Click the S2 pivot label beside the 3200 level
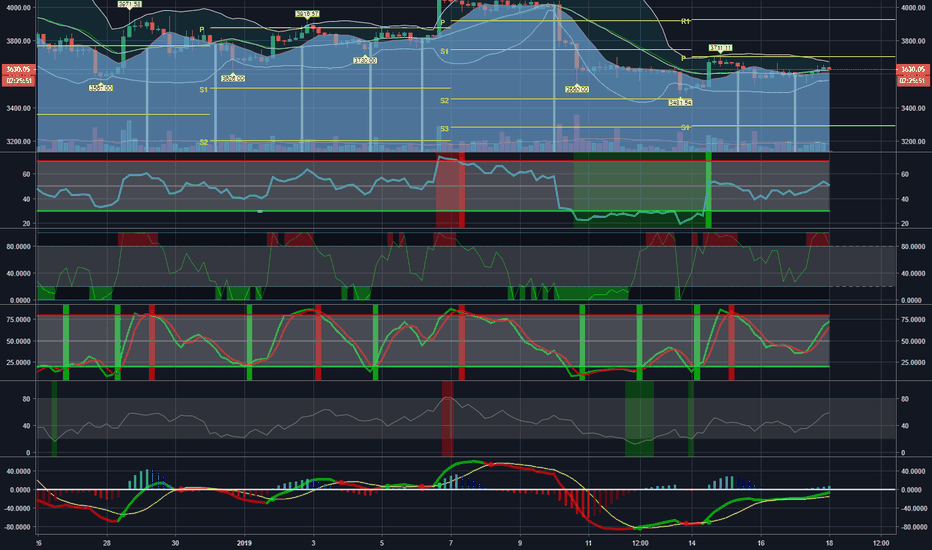 point(203,142)
